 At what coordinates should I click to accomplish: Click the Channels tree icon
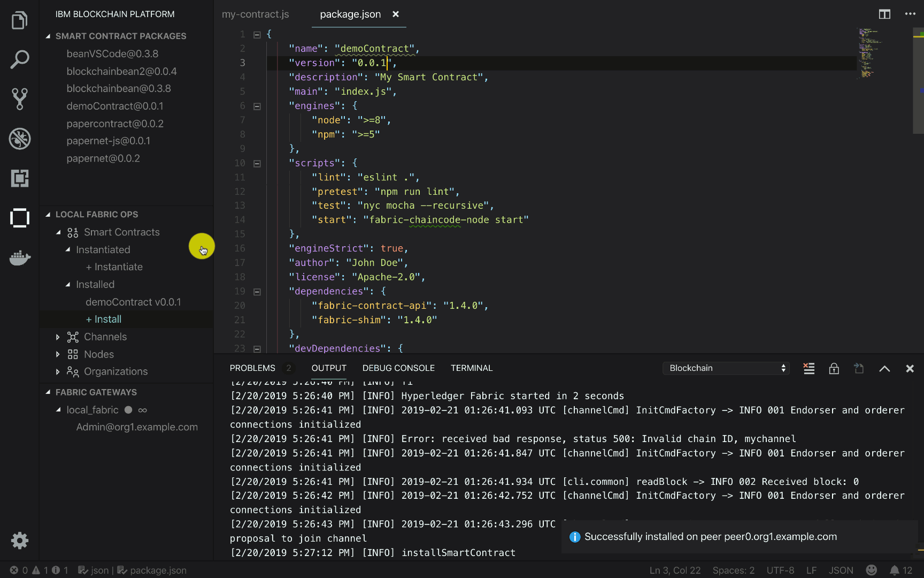pyautogui.click(x=73, y=337)
